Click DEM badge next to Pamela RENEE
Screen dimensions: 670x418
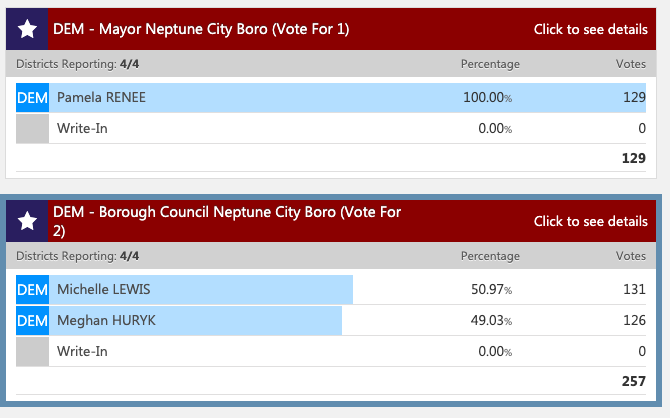(x=32, y=98)
